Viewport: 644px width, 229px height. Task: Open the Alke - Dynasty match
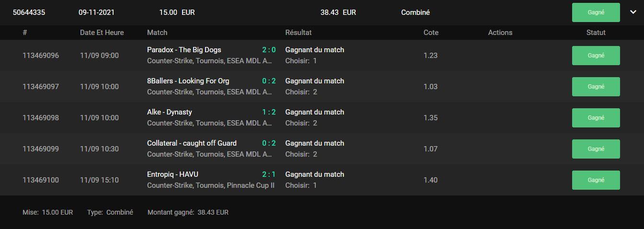point(169,112)
